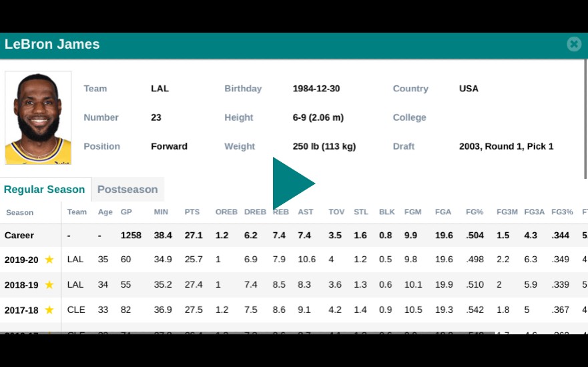Click the 2019-20 assists value 10.6
Viewport: 588px width, 367px height.
pos(307,259)
